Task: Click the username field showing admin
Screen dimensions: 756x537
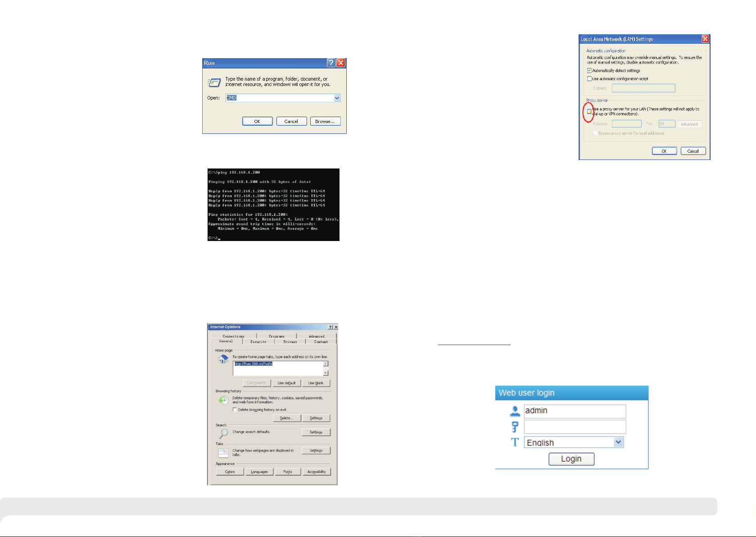Action: point(575,411)
